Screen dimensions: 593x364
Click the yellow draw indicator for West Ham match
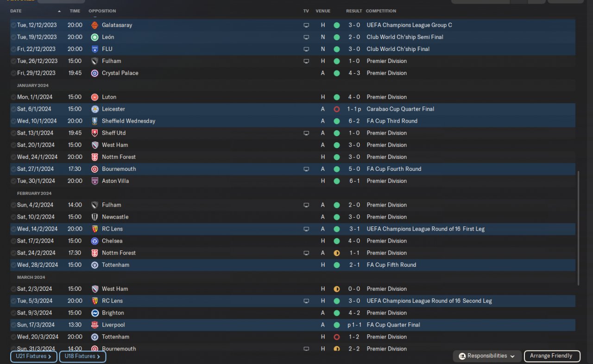tap(337, 289)
